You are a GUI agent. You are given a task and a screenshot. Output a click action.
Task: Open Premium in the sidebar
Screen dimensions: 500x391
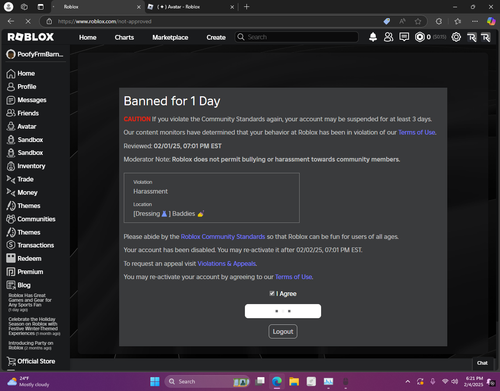click(25, 272)
